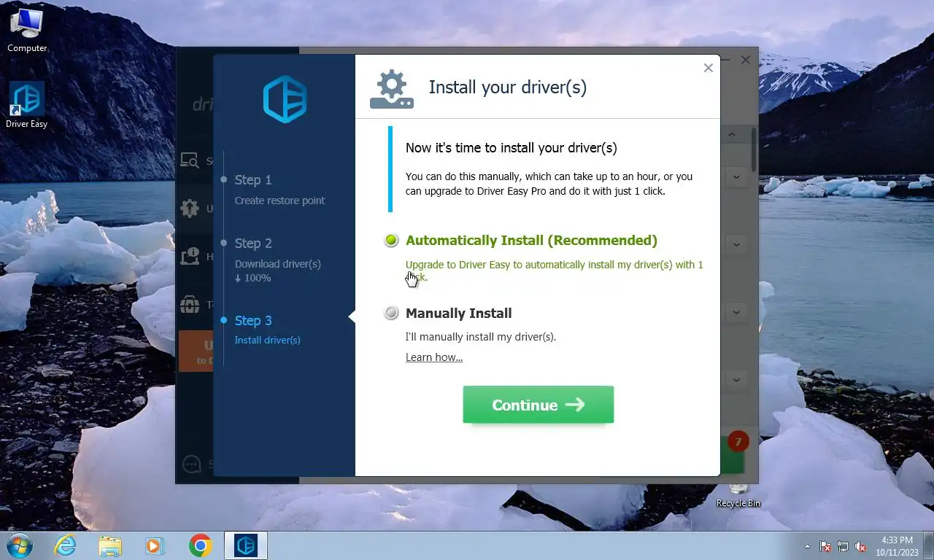
Task: Click the Scan icon in background window sidebar
Action: pyautogui.click(x=190, y=160)
